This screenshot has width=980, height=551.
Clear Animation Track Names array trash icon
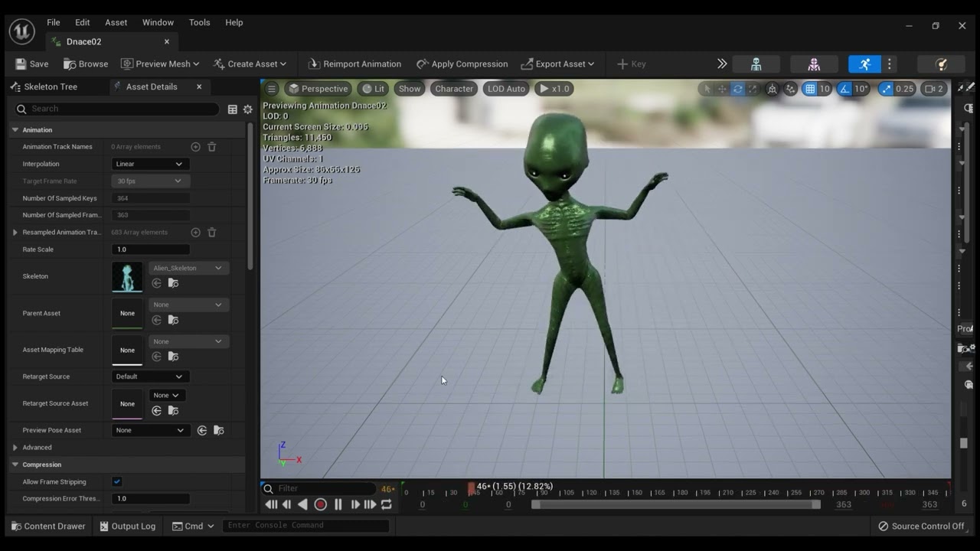[212, 147]
